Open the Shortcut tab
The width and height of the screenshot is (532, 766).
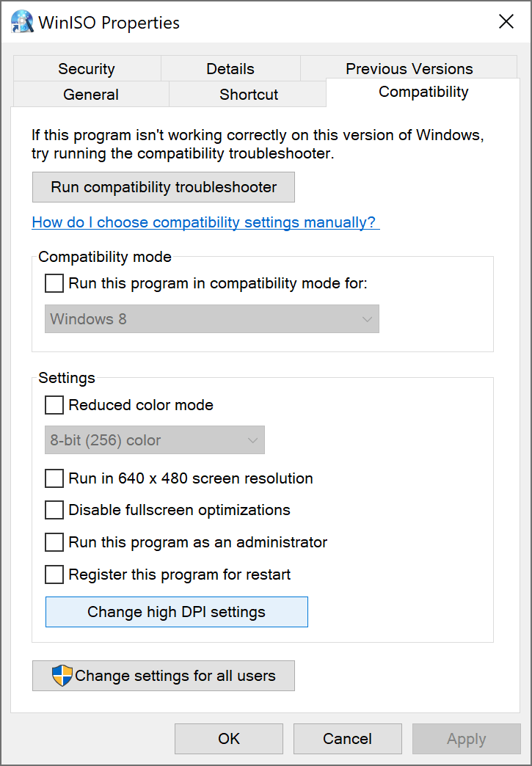pos(248,94)
